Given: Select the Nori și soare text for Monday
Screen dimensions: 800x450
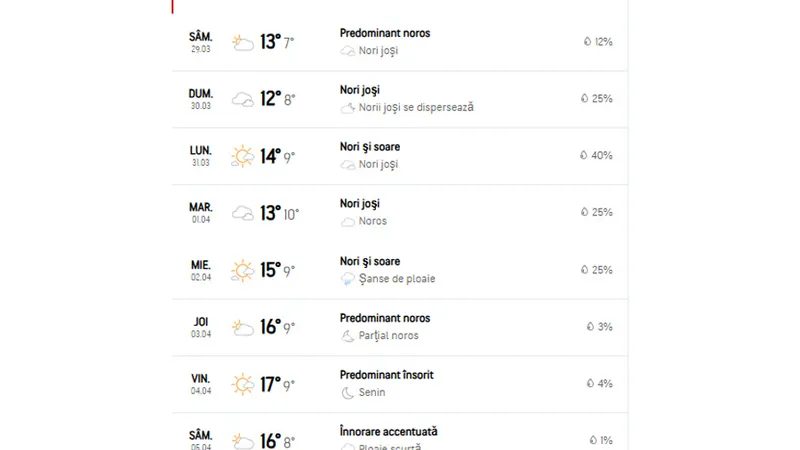Looking at the screenshot, I should (x=370, y=147).
